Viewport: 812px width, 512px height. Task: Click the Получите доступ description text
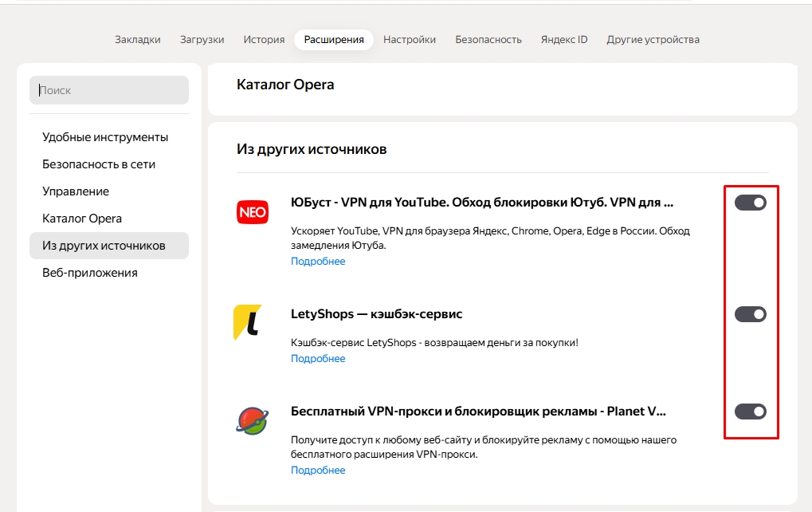(484, 447)
